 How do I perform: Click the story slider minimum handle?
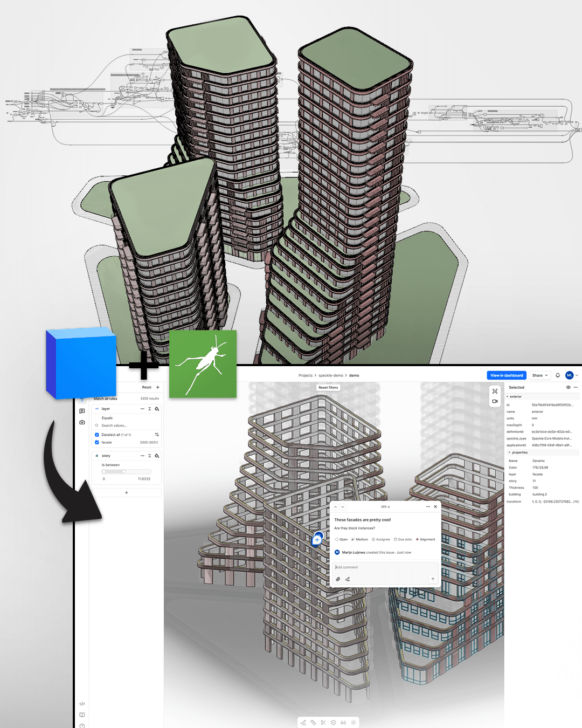coord(104,471)
